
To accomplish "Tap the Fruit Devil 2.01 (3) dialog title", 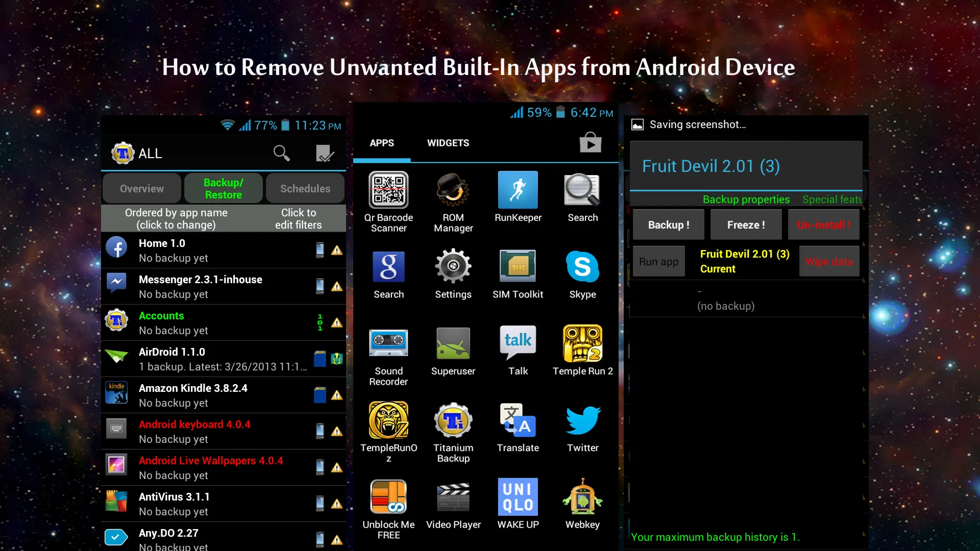I will tap(710, 166).
